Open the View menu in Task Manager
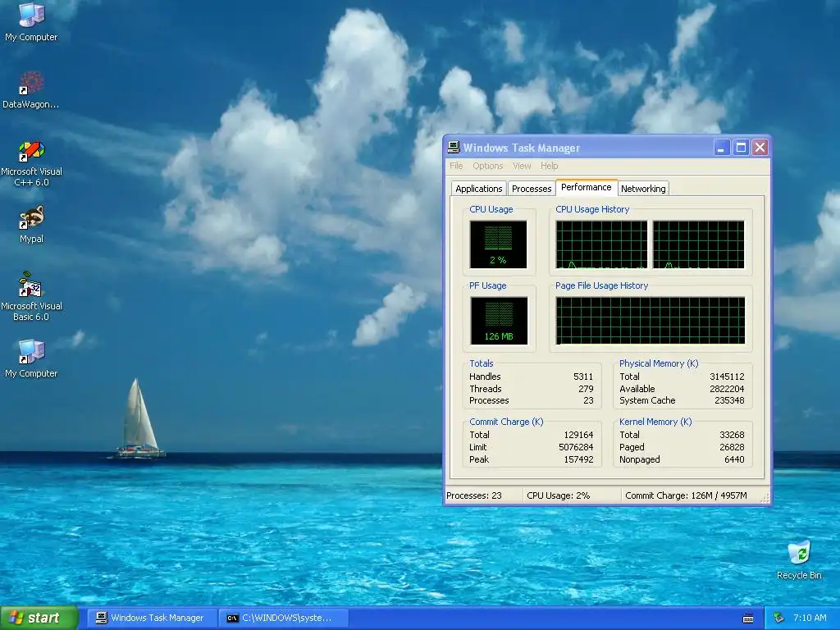 [522, 166]
